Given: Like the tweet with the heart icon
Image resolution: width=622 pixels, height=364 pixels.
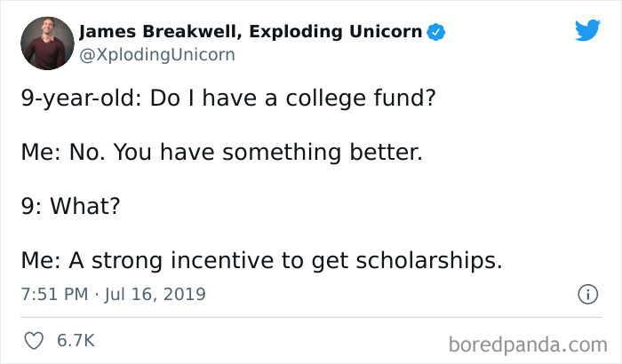Looking at the screenshot, I should (x=33, y=340).
